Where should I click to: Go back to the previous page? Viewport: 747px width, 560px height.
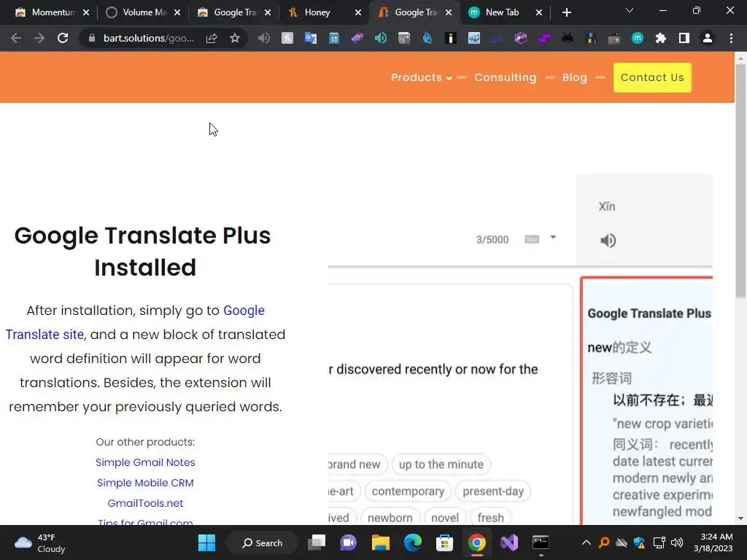click(16, 38)
